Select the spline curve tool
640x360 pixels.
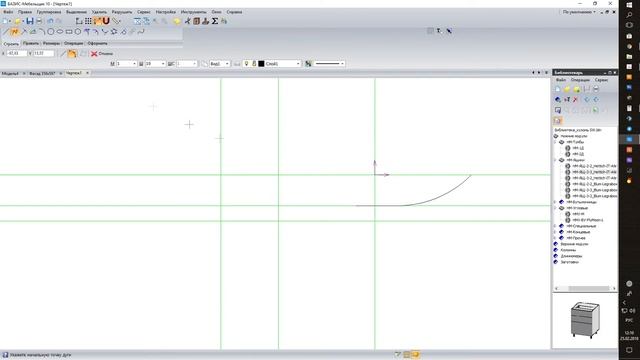(x=141, y=31)
